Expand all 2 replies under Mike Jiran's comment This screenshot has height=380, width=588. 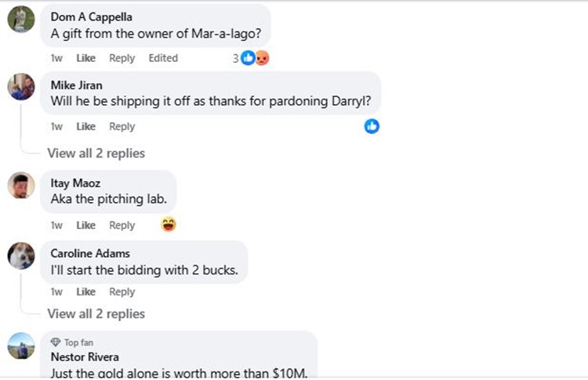pos(96,153)
